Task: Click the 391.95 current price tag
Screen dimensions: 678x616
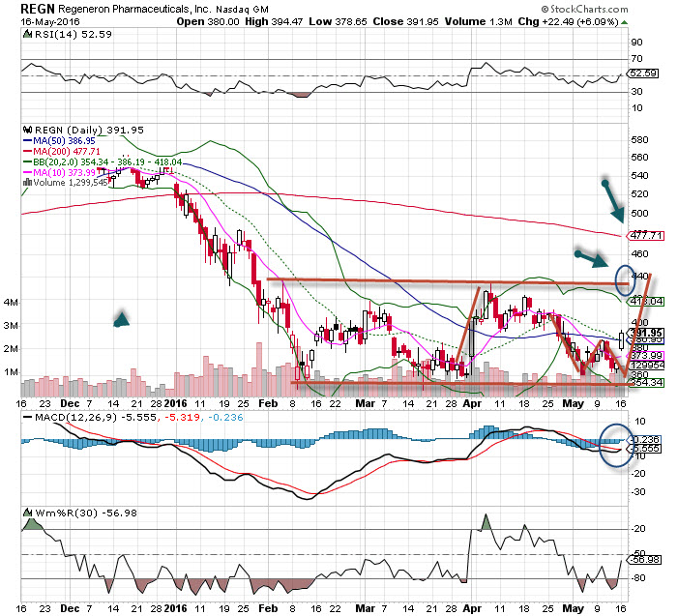Action: click(644, 333)
